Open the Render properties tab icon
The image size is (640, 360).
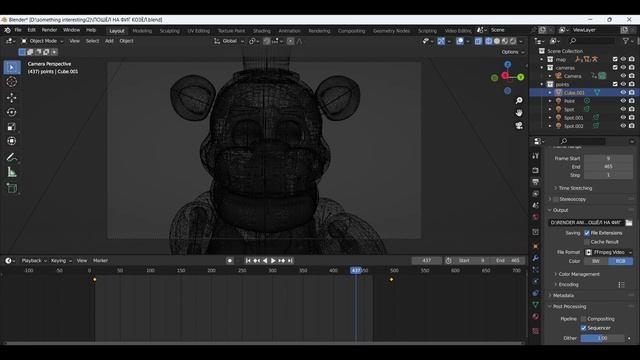536,170
